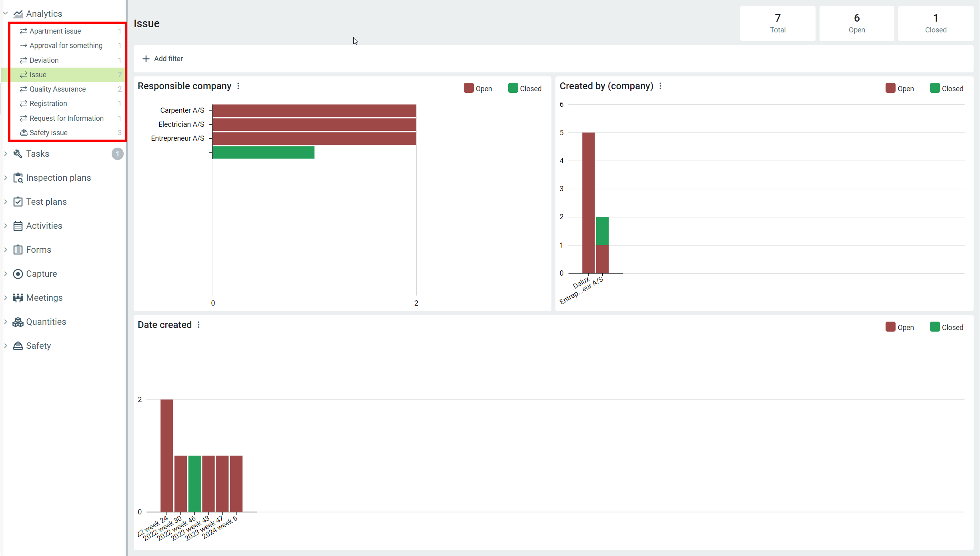Toggle Closed series in Date created legend
This screenshot has width=980, height=556.
pos(946,327)
